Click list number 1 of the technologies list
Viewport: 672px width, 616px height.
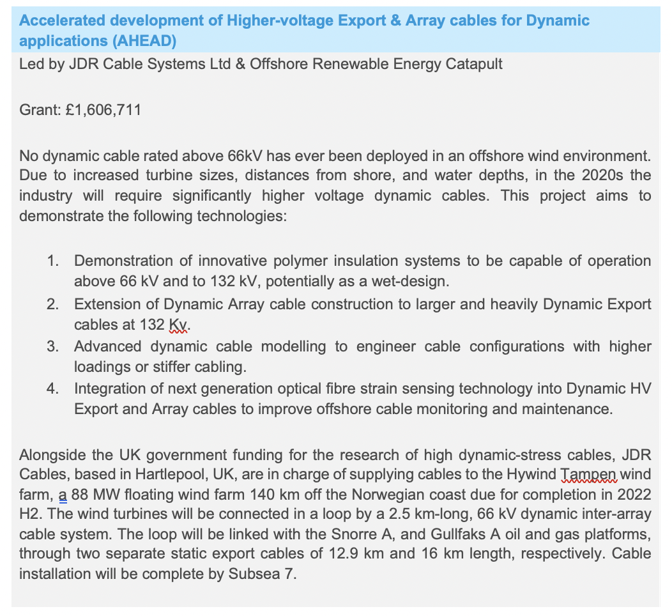(54, 261)
